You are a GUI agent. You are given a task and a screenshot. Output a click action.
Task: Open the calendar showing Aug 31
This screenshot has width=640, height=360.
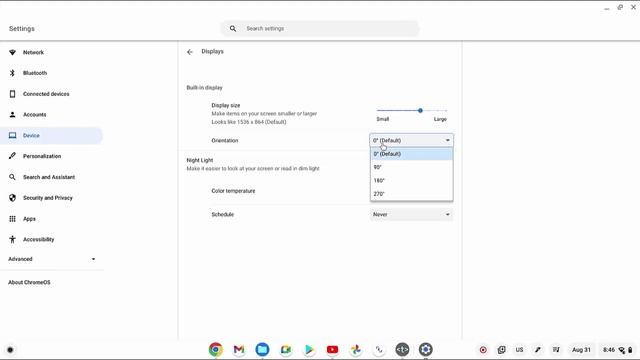point(581,350)
